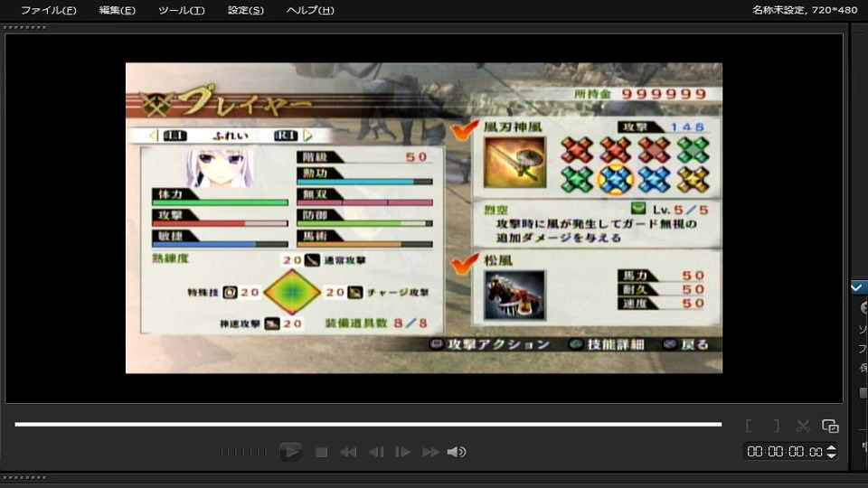This screenshot has width=868, height=488.
Task: Jump to the end with the fast-forward button
Action: (x=430, y=453)
